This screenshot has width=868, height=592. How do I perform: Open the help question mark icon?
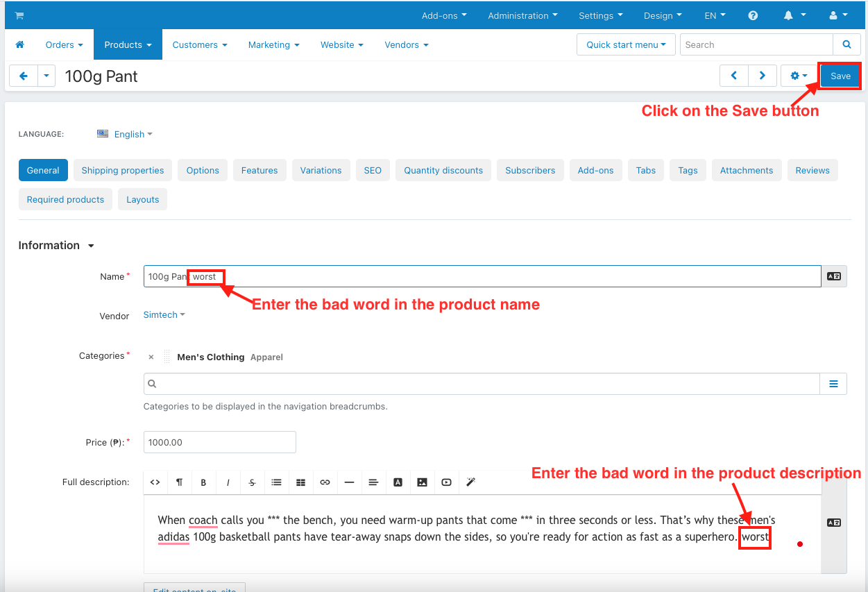(753, 15)
